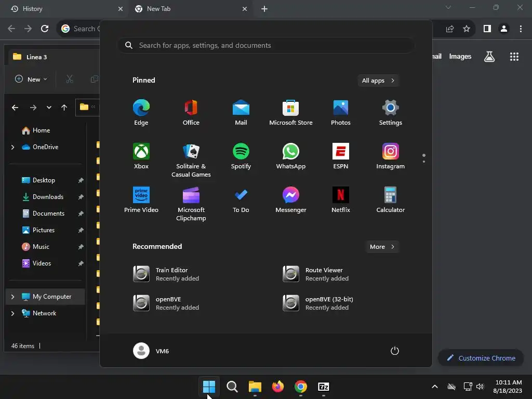This screenshot has height=399, width=532.
Task: Open Downloads in File Explorer sidebar
Action: 47,197
